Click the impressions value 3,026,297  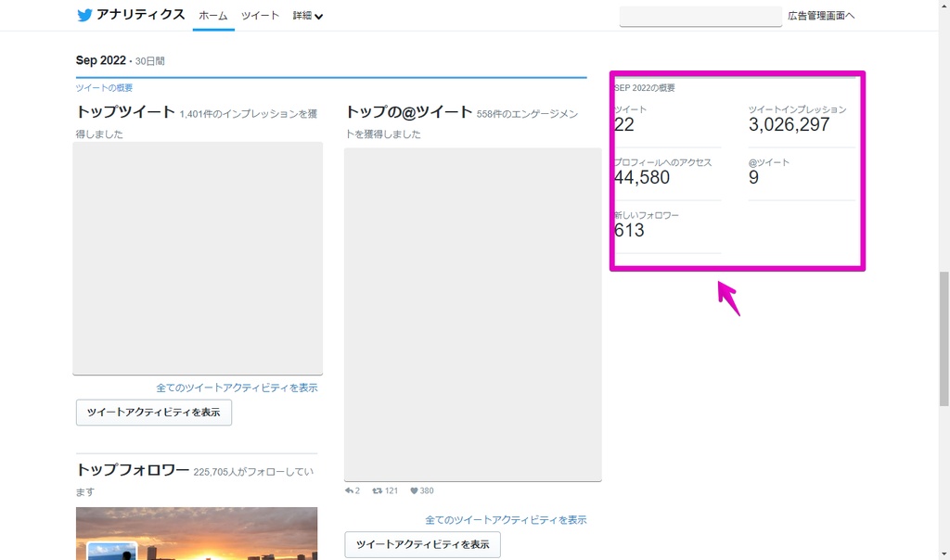789,125
